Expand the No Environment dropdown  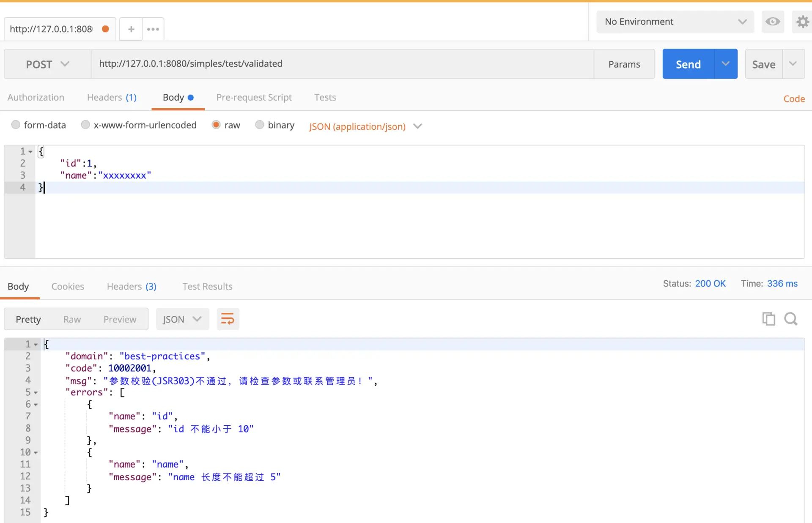[675, 22]
